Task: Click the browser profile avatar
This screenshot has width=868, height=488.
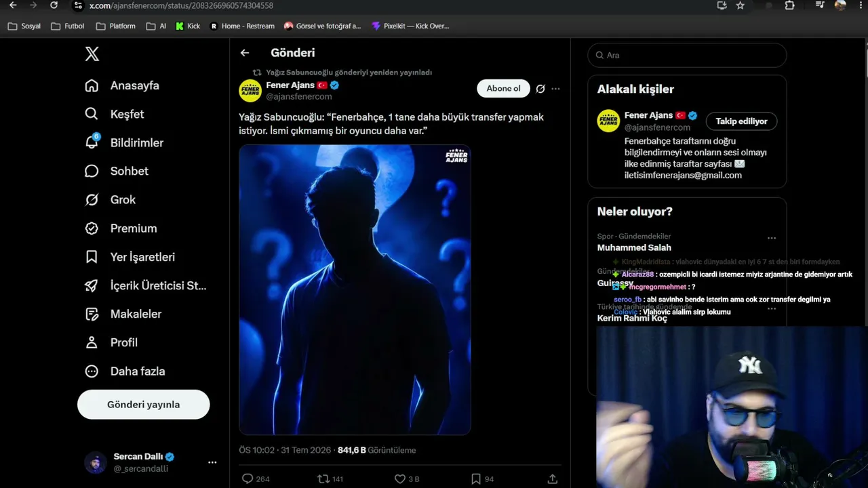Action: pyautogui.click(x=840, y=5)
